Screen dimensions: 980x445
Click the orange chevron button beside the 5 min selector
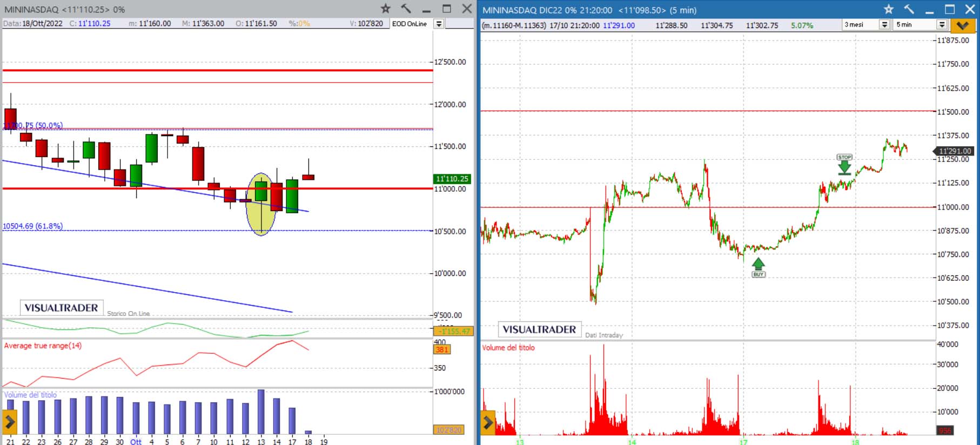[x=962, y=25]
